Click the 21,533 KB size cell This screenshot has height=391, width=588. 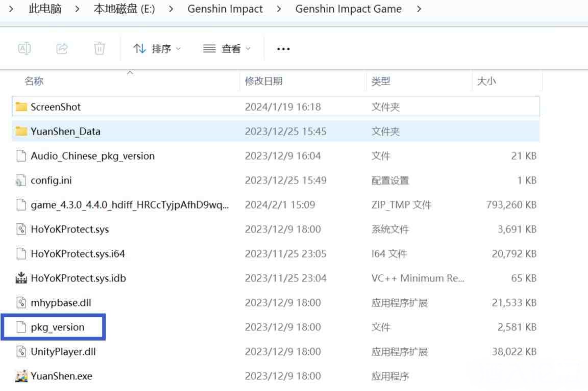pyautogui.click(x=514, y=303)
